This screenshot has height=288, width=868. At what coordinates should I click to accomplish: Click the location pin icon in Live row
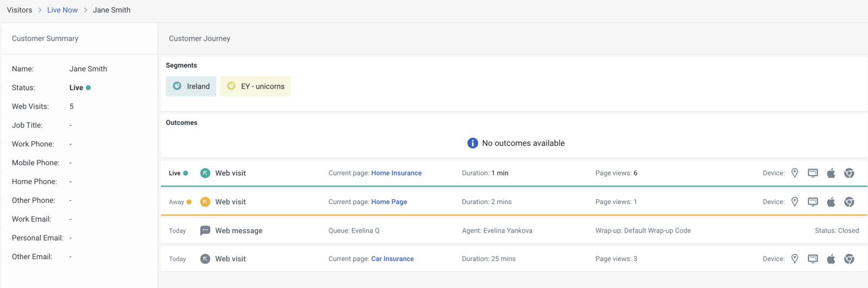[795, 173]
